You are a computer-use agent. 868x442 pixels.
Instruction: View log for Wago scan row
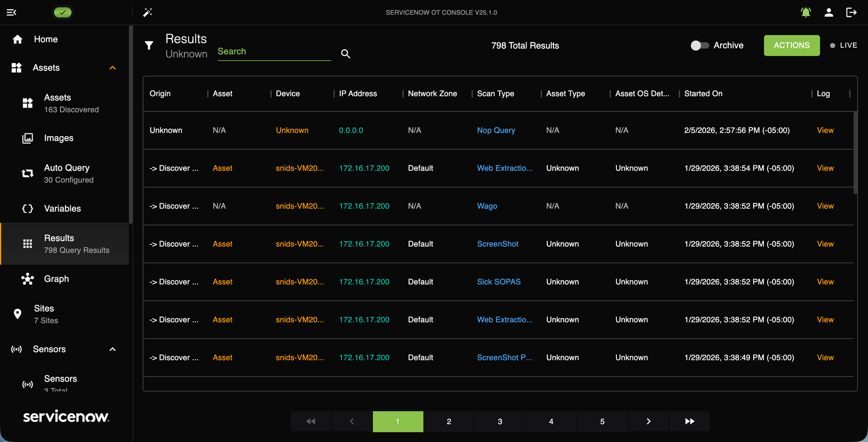coord(825,206)
